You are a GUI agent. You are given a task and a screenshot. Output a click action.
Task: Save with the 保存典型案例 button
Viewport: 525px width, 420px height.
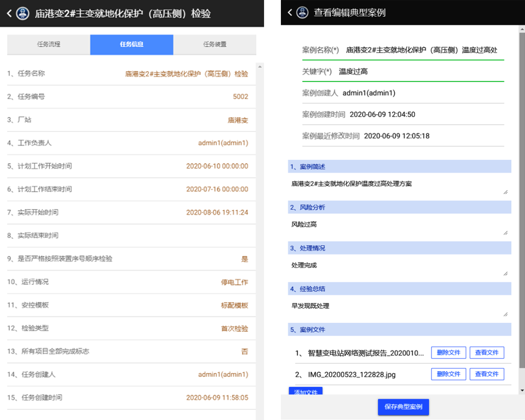[403, 407]
